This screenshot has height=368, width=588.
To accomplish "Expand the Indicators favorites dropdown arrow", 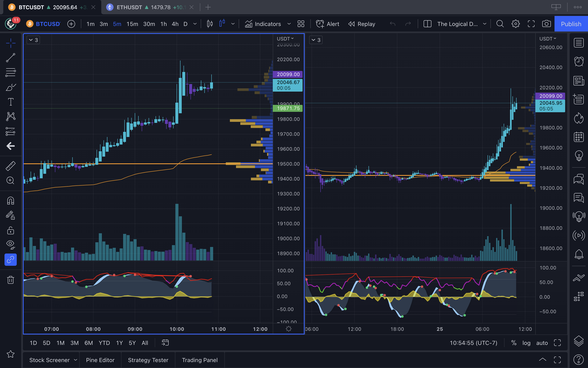I will [289, 24].
